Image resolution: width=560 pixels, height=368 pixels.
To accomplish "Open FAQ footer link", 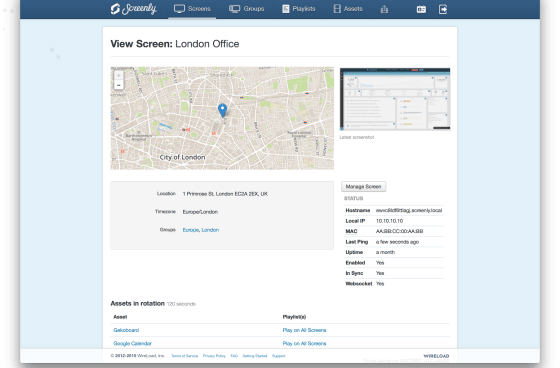I will [x=234, y=356].
